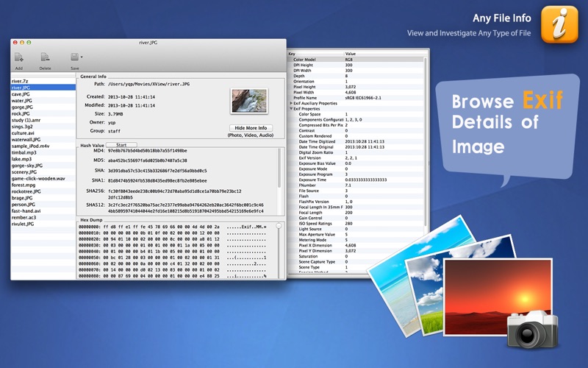
Task: Select rockotree.JPG in the file list
Action: pos(43,191)
